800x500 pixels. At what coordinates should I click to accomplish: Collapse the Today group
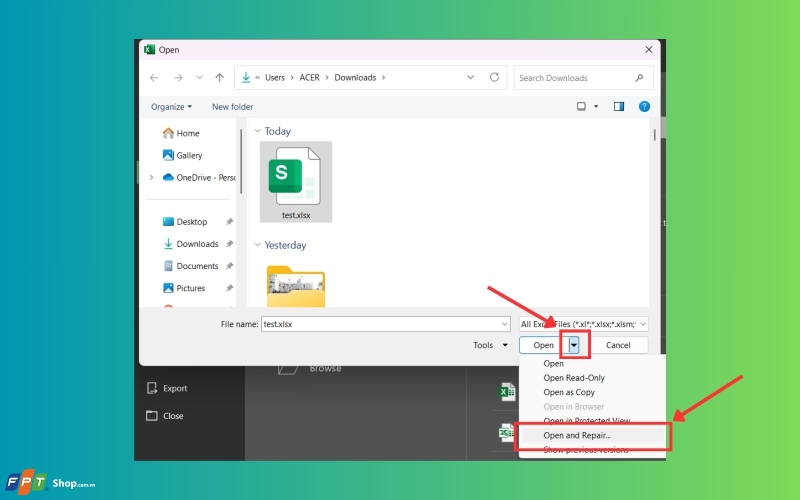(x=258, y=131)
